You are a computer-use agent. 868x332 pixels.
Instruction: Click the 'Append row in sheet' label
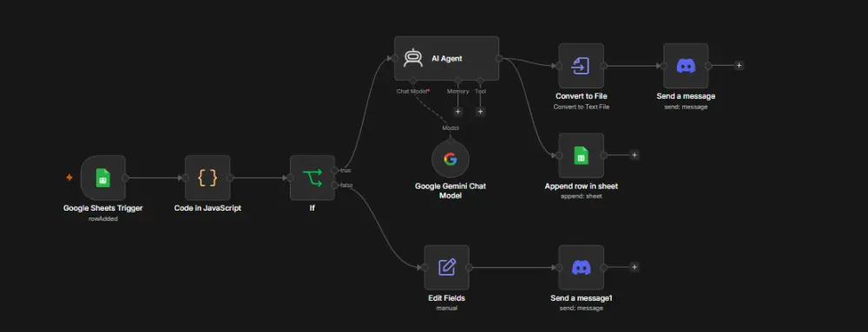point(582,186)
